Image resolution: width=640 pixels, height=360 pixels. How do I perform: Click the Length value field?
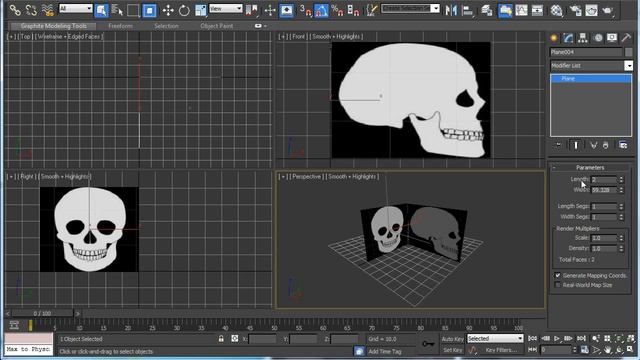(604, 180)
